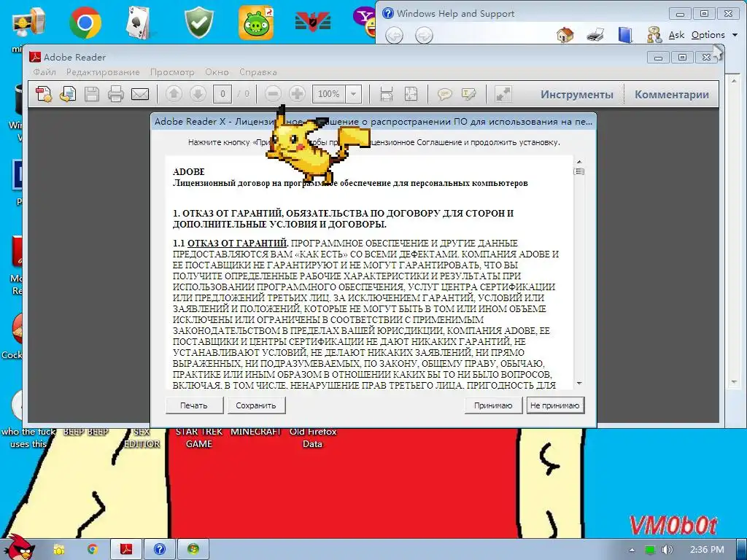The height and width of the screenshot is (560, 747).
Task: Click the highlight text tool icon
Action: [x=469, y=94]
